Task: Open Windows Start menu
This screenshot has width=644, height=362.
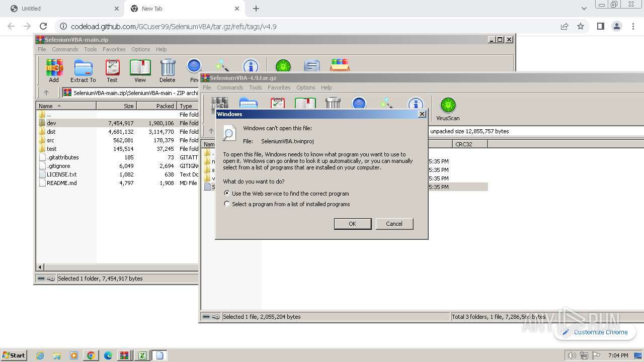Action: click(14, 355)
